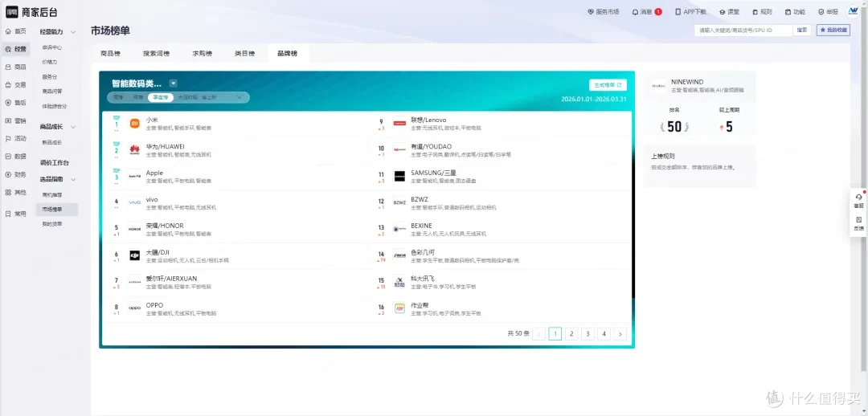The width and height of the screenshot is (868, 416).
Task: Click the 搜索 button
Action: tap(801, 30)
